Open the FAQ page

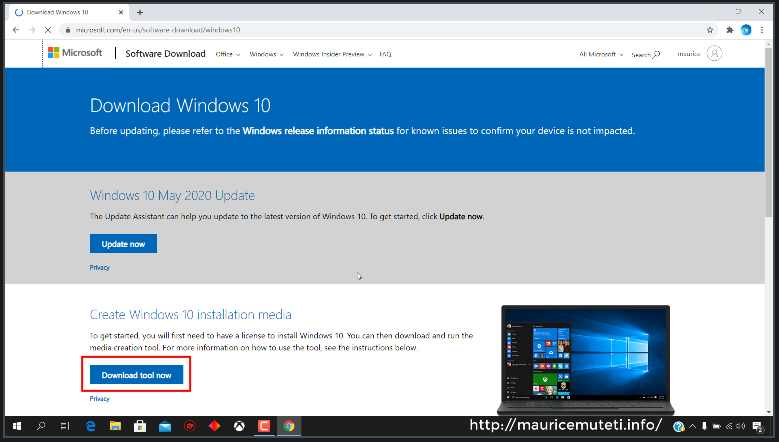pos(385,54)
